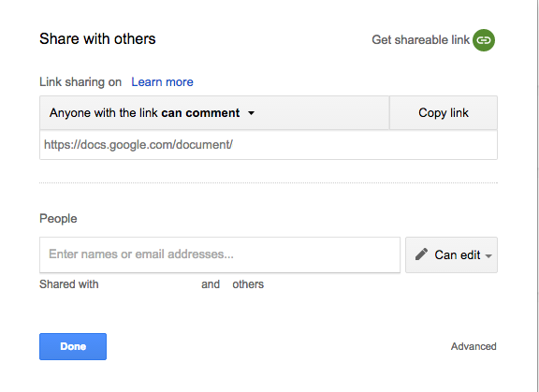
Task: Click the Can edit label text
Action: point(458,254)
